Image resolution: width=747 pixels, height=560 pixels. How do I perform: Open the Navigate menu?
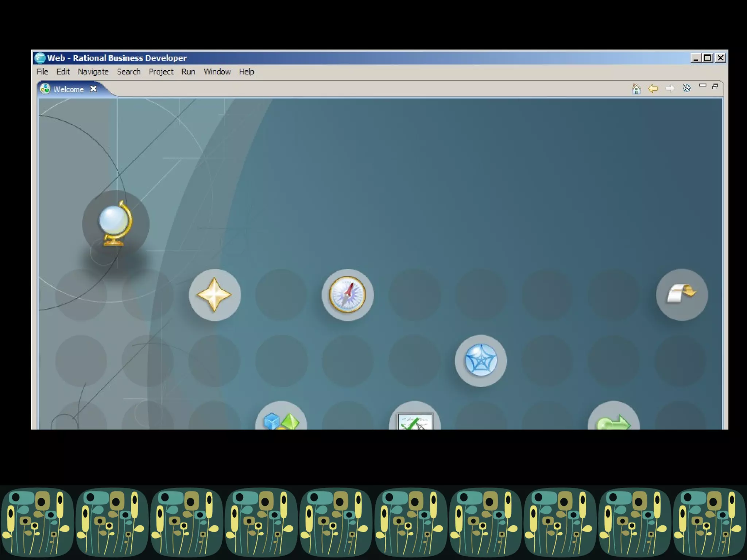point(93,72)
